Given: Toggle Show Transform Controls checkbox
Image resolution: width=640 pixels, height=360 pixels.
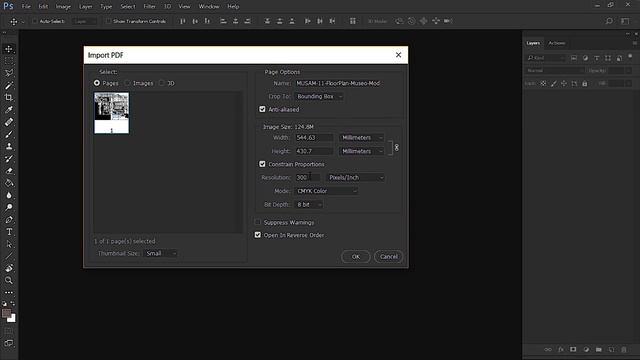Looking at the screenshot, I should pos(108,21).
